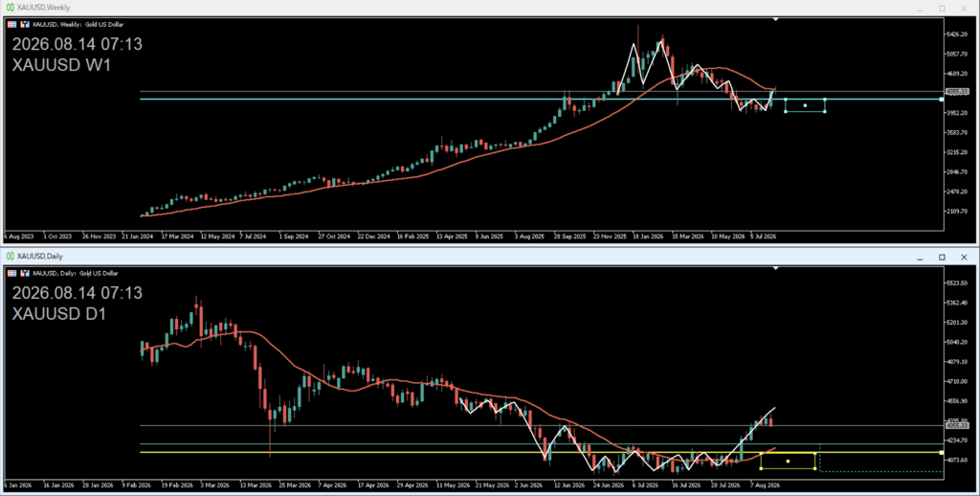Image resolution: width=980 pixels, height=496 pixels.
Task: Click the 'XAUUSD,Daily' window title text
Action: coord(40,257)
